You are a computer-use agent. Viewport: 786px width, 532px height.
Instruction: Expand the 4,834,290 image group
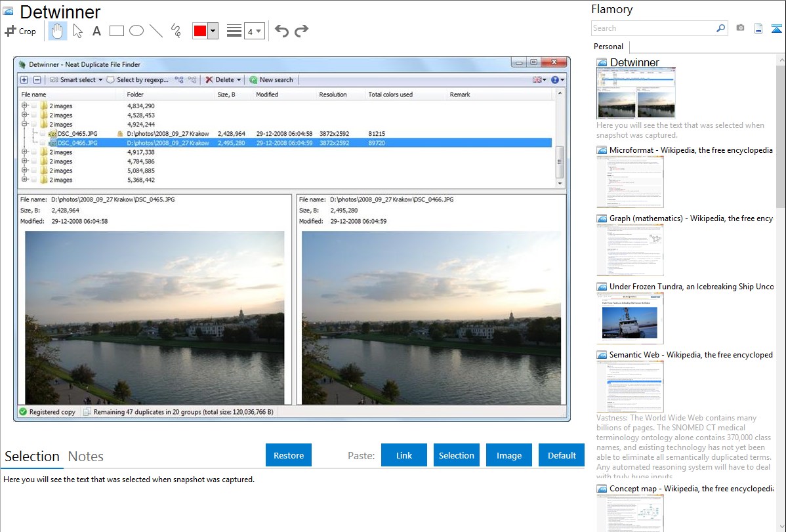click(x=24, y=106)
